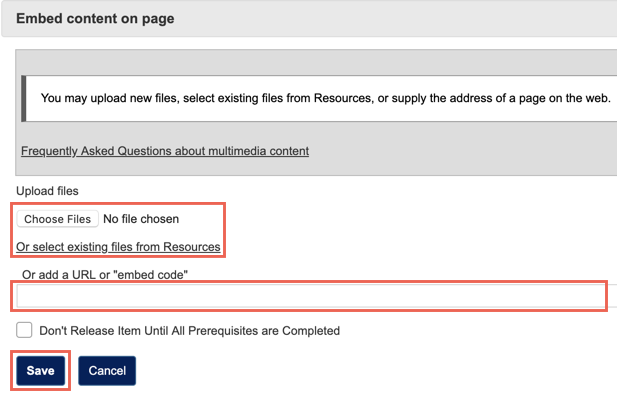Click the 'Upload files' label
The image size is (617, 405).
pos(47,190)
